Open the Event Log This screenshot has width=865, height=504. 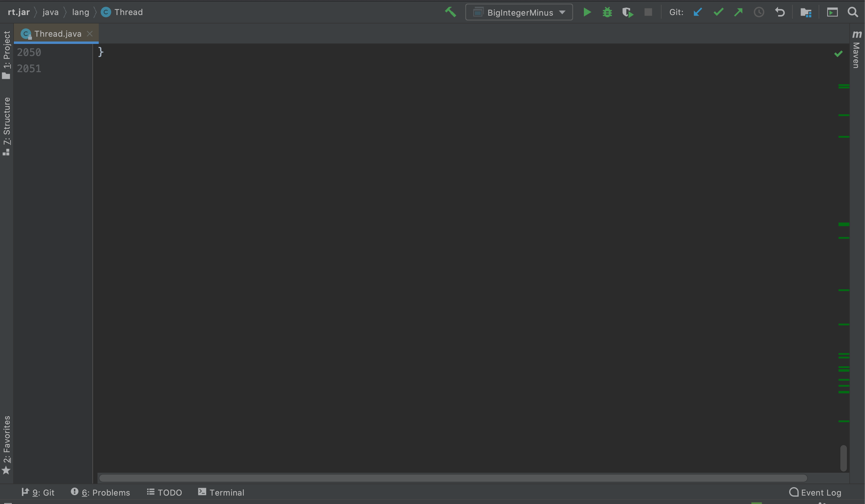click(815, 492)
